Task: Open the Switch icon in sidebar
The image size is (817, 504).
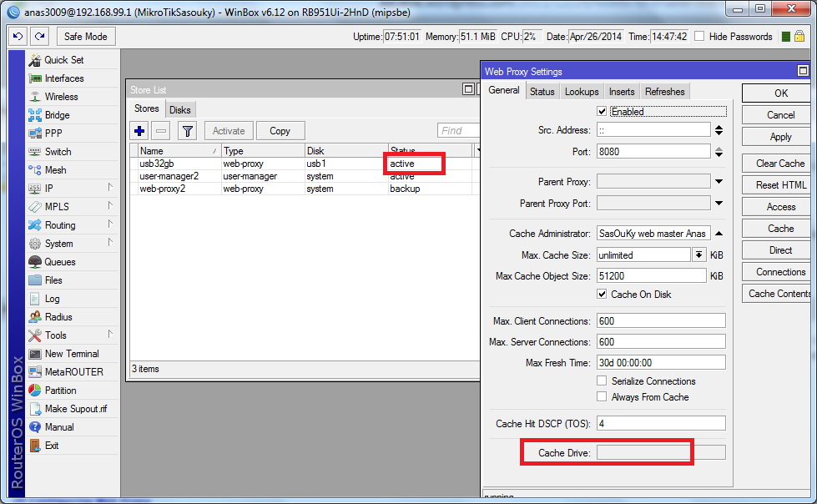Action: click(x=35, y=152)
